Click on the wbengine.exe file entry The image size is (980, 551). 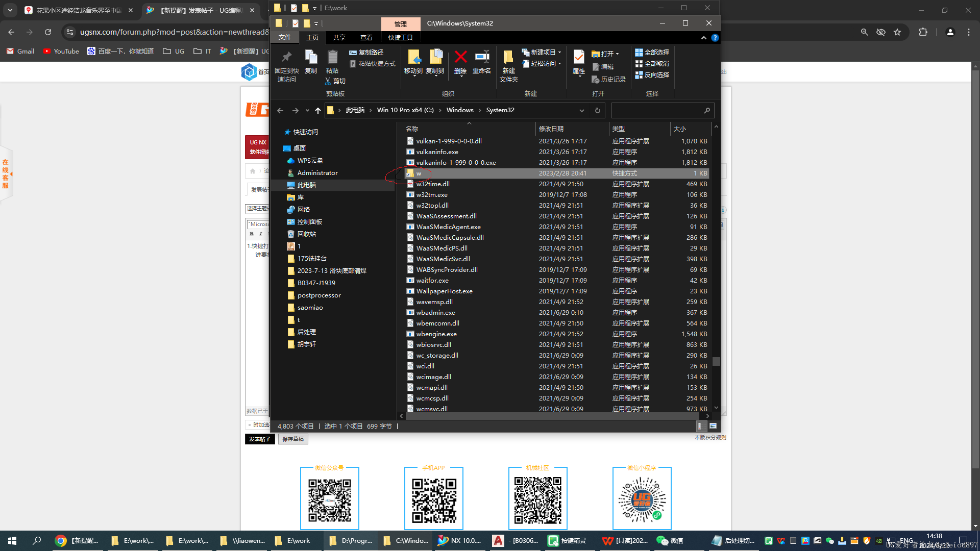tap(436, 334)
